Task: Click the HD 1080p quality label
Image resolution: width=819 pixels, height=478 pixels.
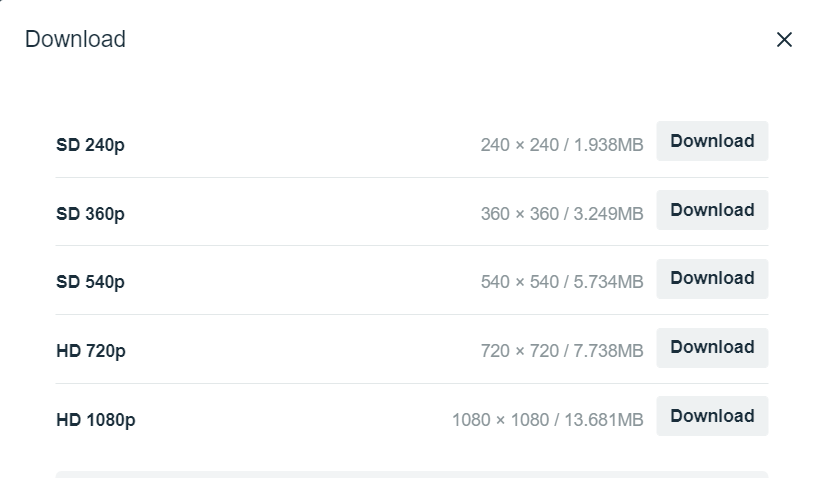Action: [95, 420]
